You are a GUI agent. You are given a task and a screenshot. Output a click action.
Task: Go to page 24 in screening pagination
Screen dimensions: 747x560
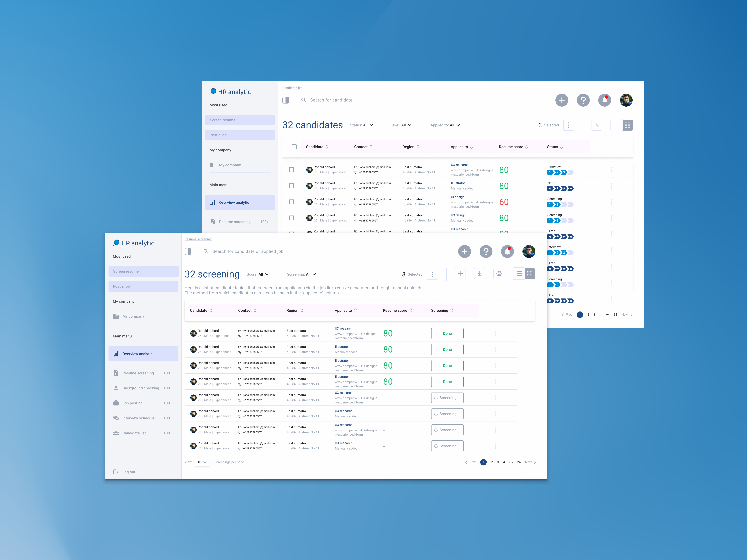[x=519, y=462]
